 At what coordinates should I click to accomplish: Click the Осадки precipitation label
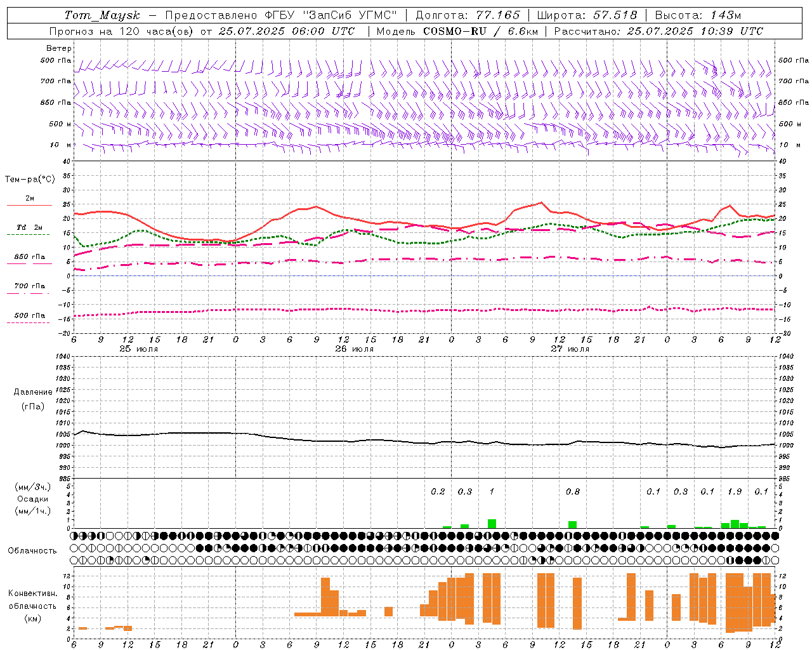pos(32,499)
